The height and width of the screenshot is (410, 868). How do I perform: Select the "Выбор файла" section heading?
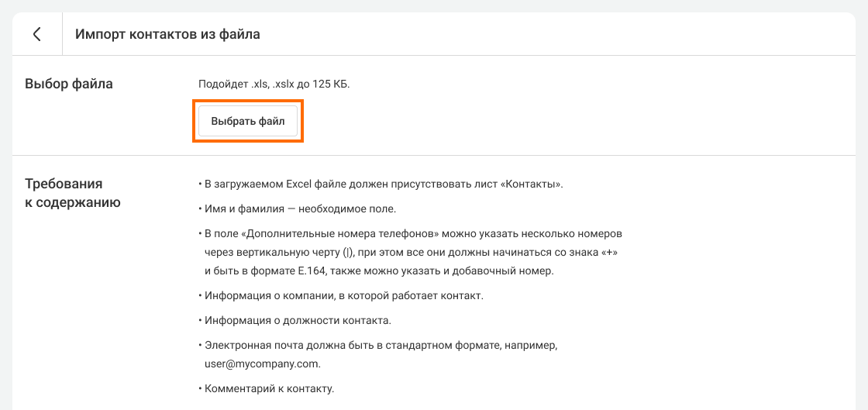coord(69,84)
